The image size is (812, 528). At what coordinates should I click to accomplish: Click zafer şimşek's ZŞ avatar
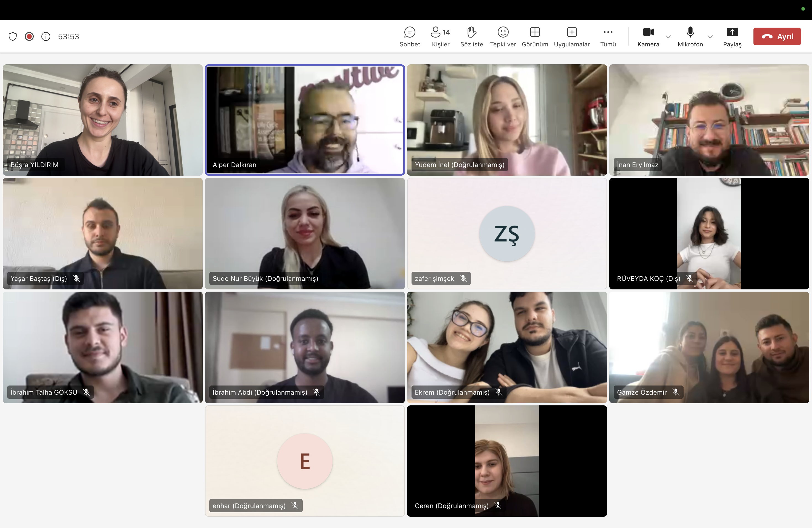pyautogui.click(x=507, y=234)
